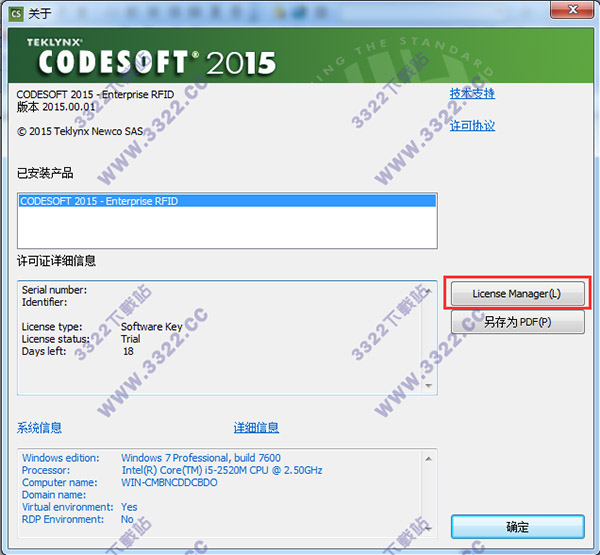600x555 pixels.
Task: Click the WIN-CMBNCDDCBDO computer name
Action: [169, 482]
